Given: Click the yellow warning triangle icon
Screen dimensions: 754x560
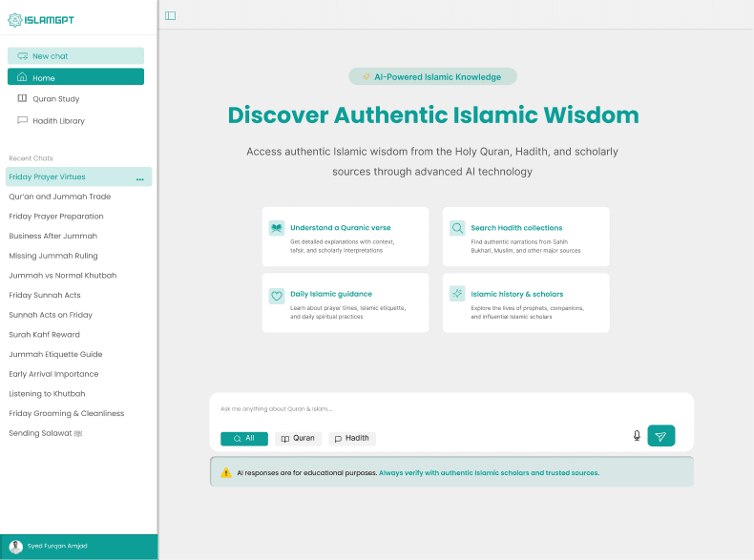Looking at the screenshot, I should (226, 473).
